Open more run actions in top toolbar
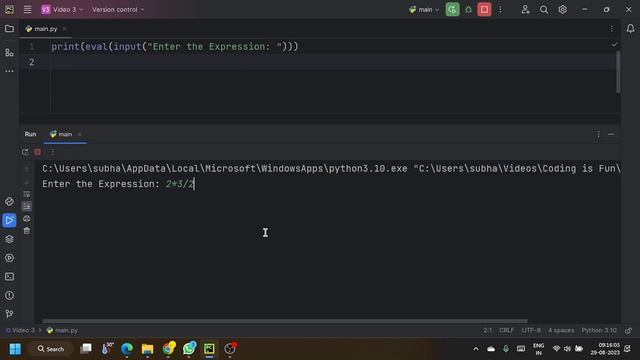 [x=500, y=9]
